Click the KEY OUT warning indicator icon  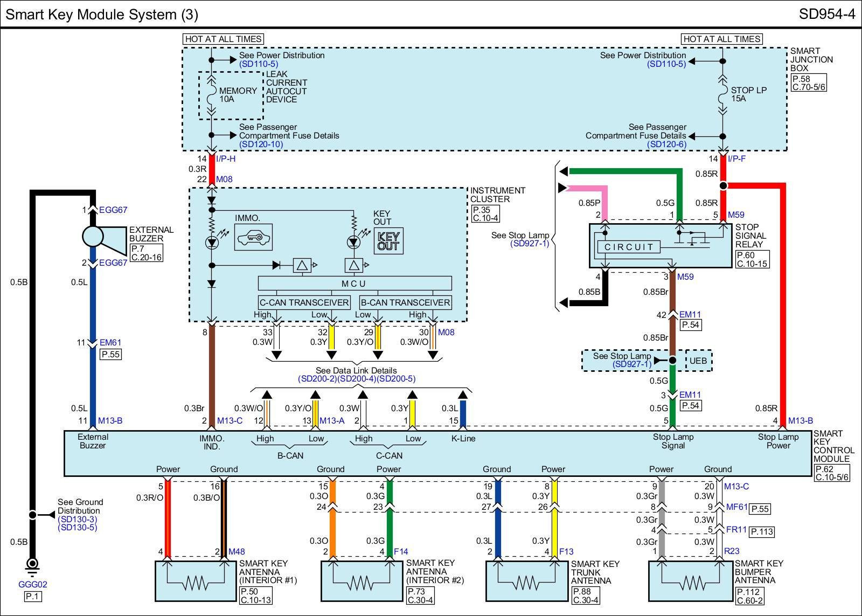coord(388,241)
